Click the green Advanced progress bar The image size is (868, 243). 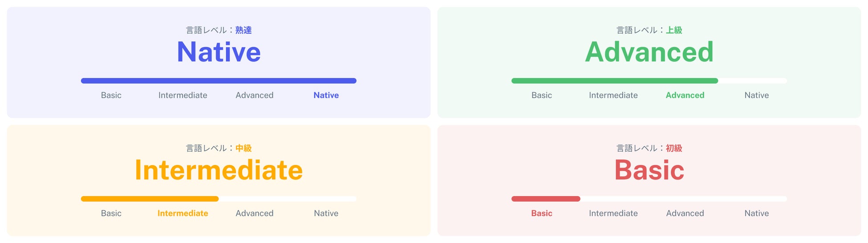point(614,81)
